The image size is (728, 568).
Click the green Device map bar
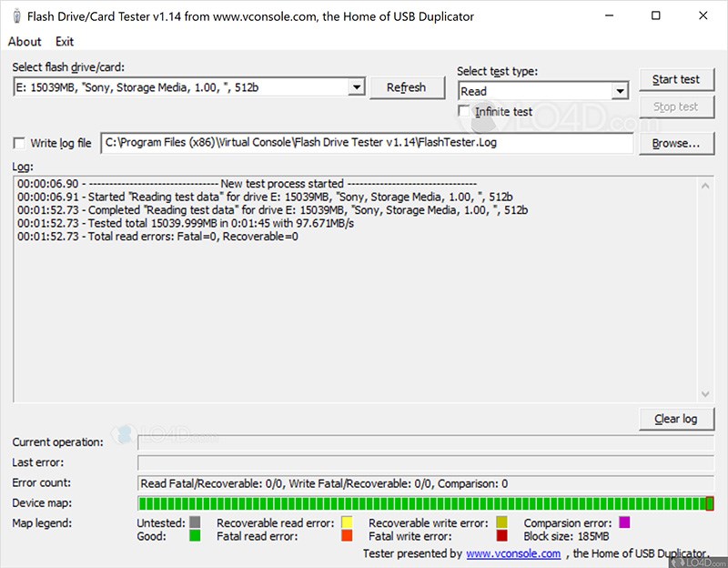click(x=426, y=503)
